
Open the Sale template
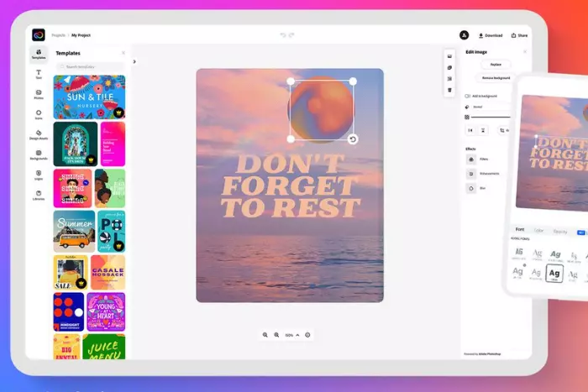pos(71,273)
